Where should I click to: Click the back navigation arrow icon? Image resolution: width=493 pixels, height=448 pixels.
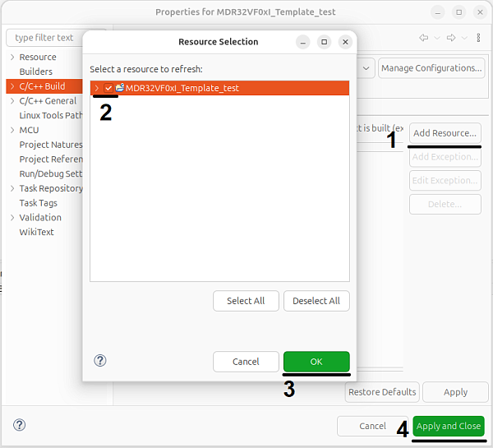[x=424, y=38]
